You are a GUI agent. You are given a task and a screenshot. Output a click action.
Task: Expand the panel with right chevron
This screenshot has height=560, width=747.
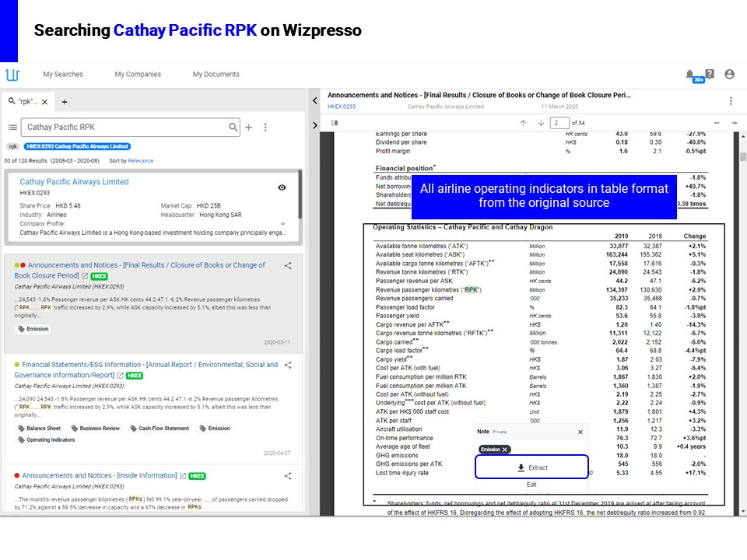pyautogui.click(x=315, y=125)
